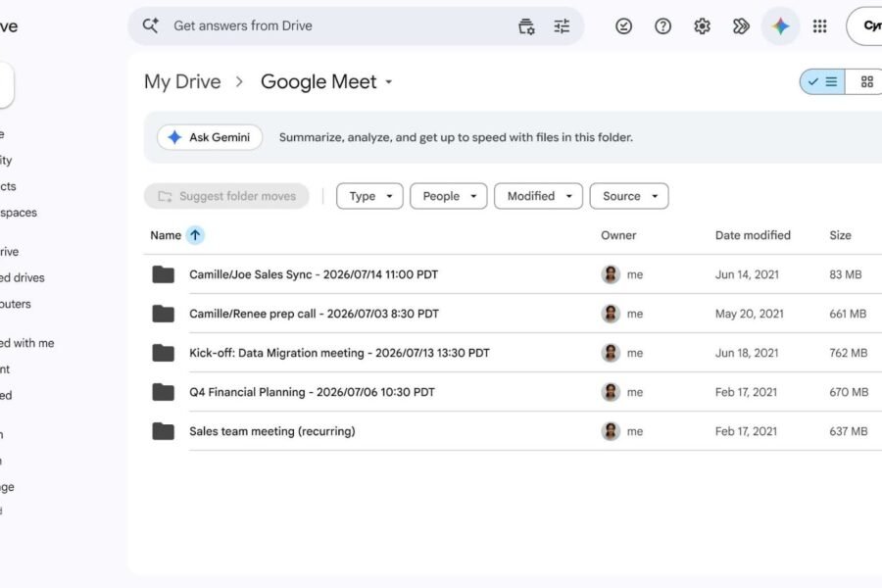Click the May 20, 2021 date cell
The height and width of the screenshot is (588, 882).
point(750,314)
